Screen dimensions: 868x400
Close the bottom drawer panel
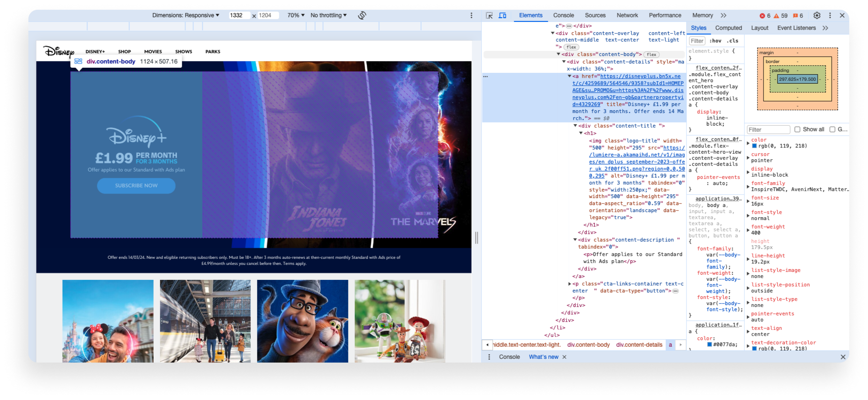pyautogui.click(x=843, y=357)
